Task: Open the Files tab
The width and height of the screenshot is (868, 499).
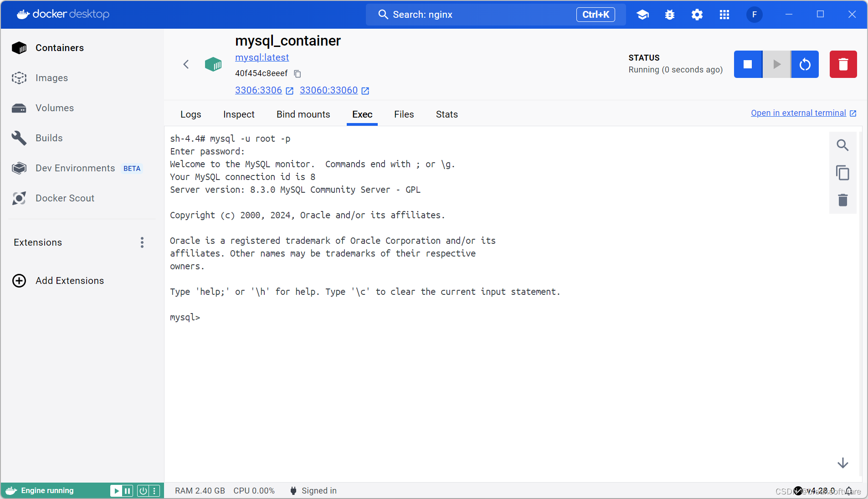Action: [x=404, y=114]
